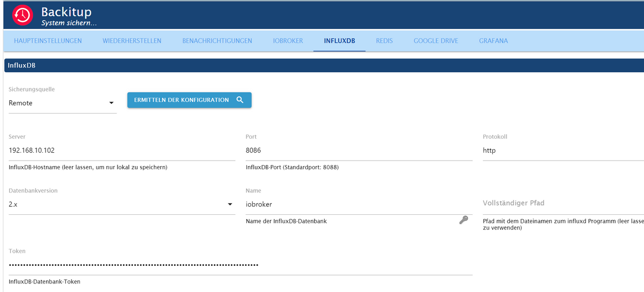Click the Datenbankversion label
Viewport: 644px width, 292px height.
point(33,191)
